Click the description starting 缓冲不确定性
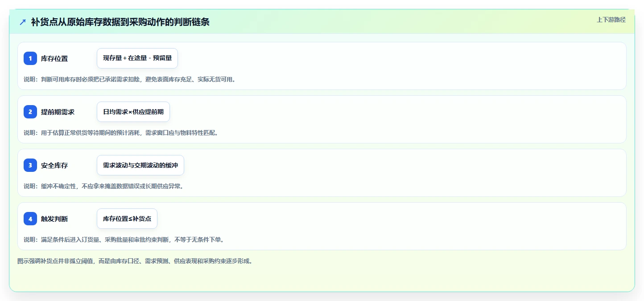 pyautogui.click(x=103, y=186)
